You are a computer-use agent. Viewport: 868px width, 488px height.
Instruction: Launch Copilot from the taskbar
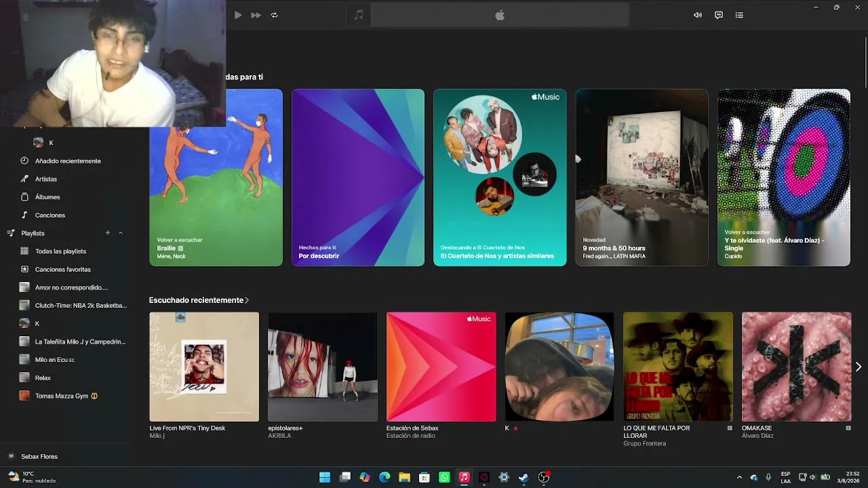click(365, 477)
